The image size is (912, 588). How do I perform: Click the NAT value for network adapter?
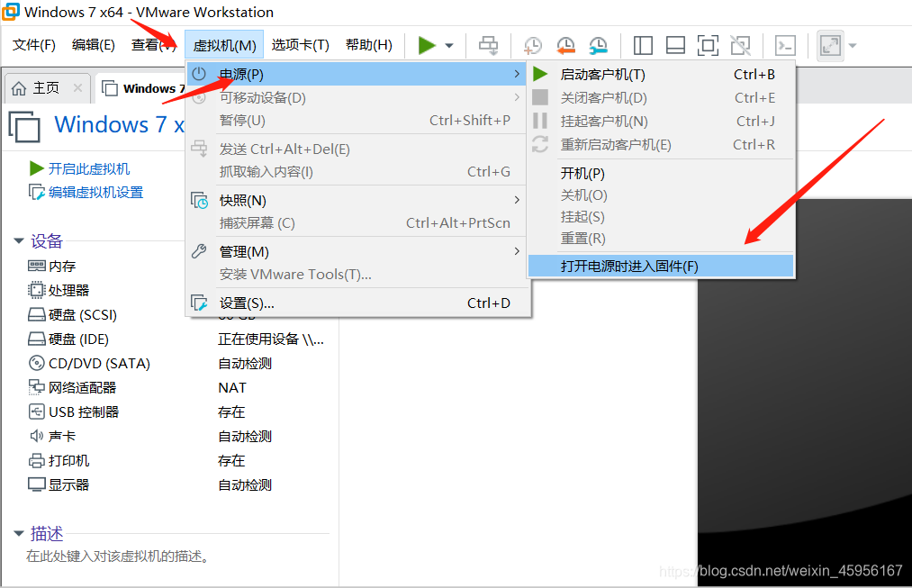tap(232, 387)
